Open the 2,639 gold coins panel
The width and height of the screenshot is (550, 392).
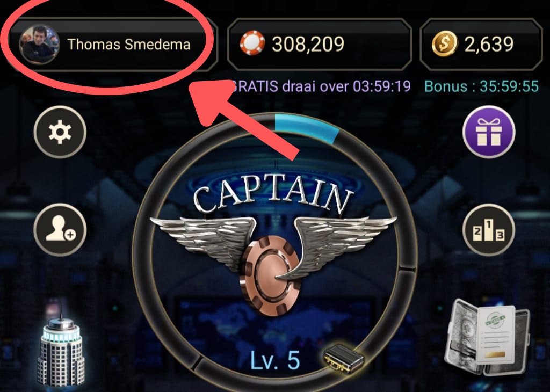tap(481, 44)
